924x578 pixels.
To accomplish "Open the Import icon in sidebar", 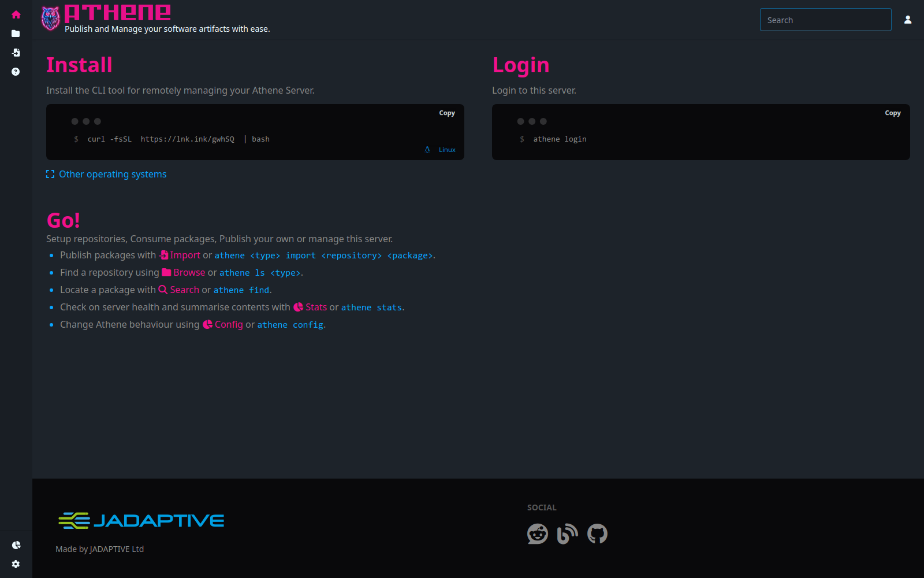I will (x=16, y=53).
